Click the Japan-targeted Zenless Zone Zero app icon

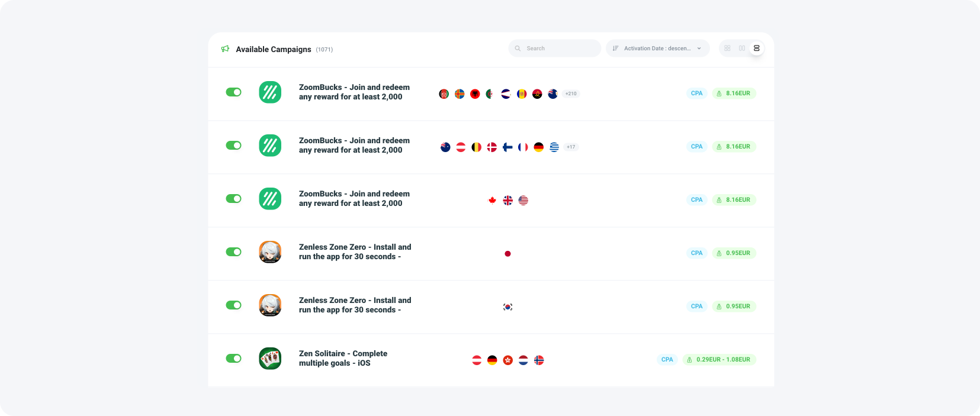(270, 252)
